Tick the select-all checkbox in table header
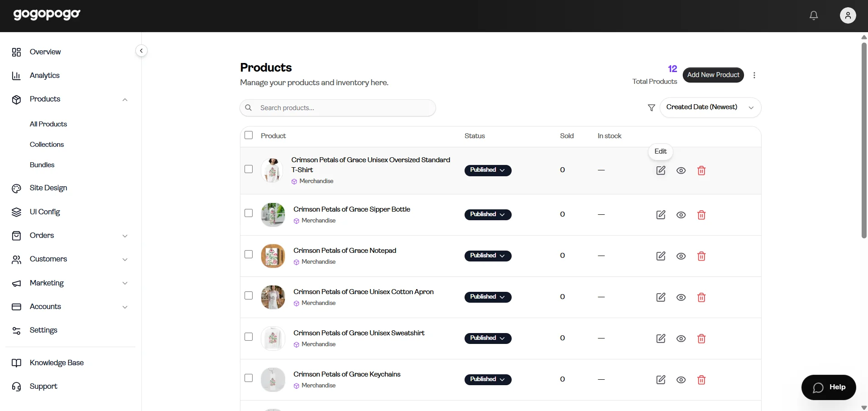868x411 pixels. [249, 135]
